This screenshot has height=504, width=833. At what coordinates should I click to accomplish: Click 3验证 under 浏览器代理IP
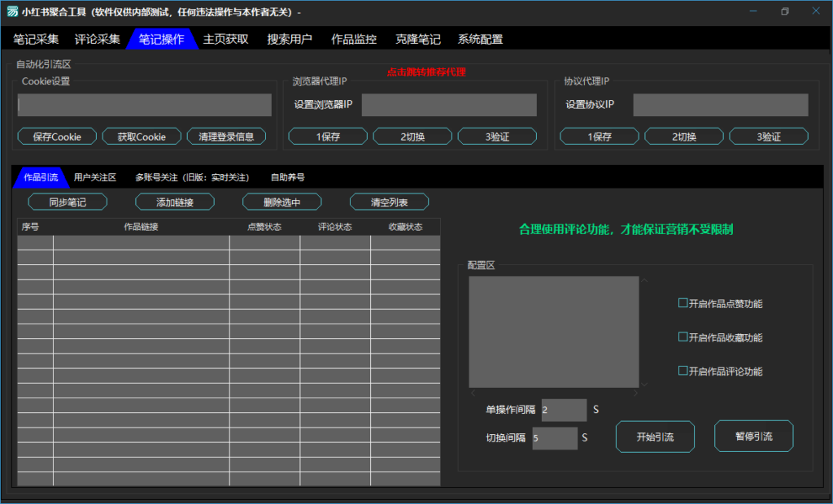[x=497, y=137]
